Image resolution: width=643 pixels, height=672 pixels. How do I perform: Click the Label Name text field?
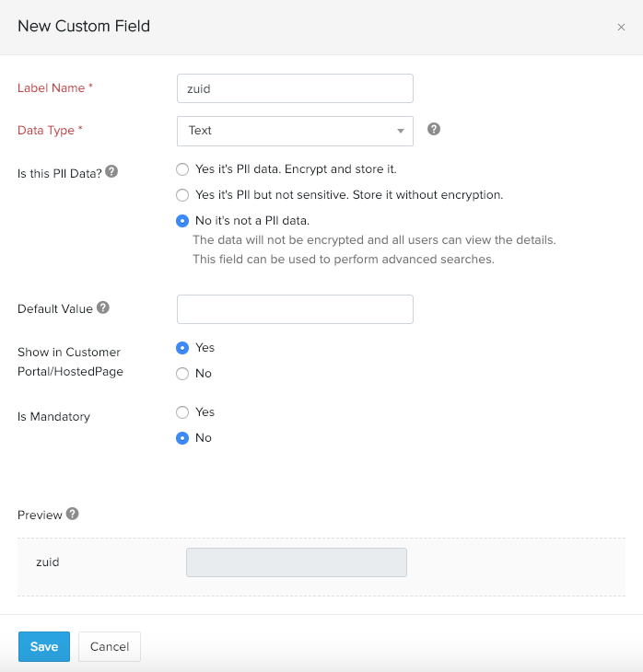tap(295, 88)
